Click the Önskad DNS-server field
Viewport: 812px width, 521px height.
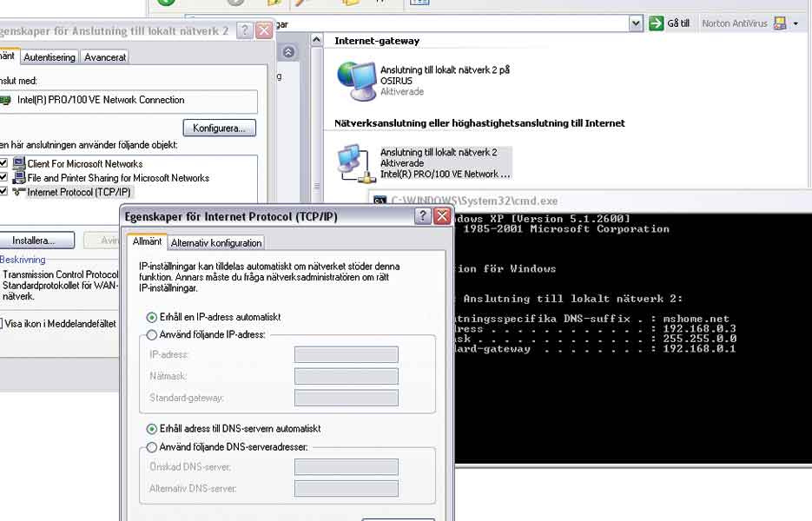pyautogui.click(x=347, y=466)
